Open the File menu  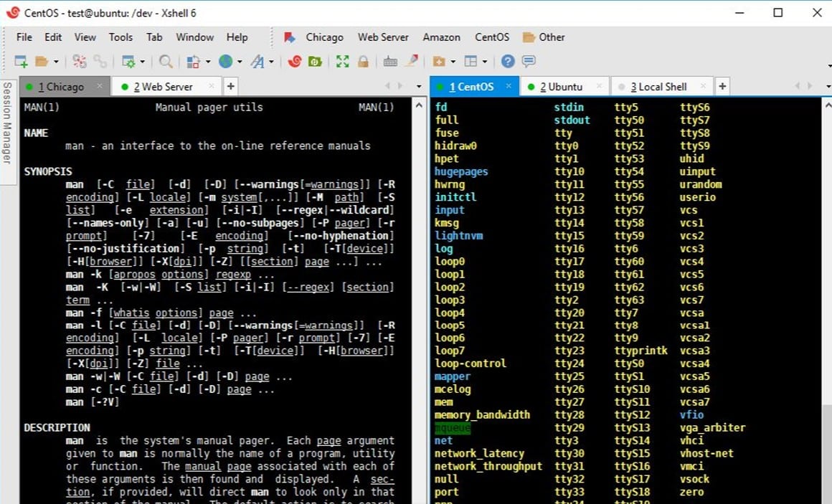click(x=24, y=37)
